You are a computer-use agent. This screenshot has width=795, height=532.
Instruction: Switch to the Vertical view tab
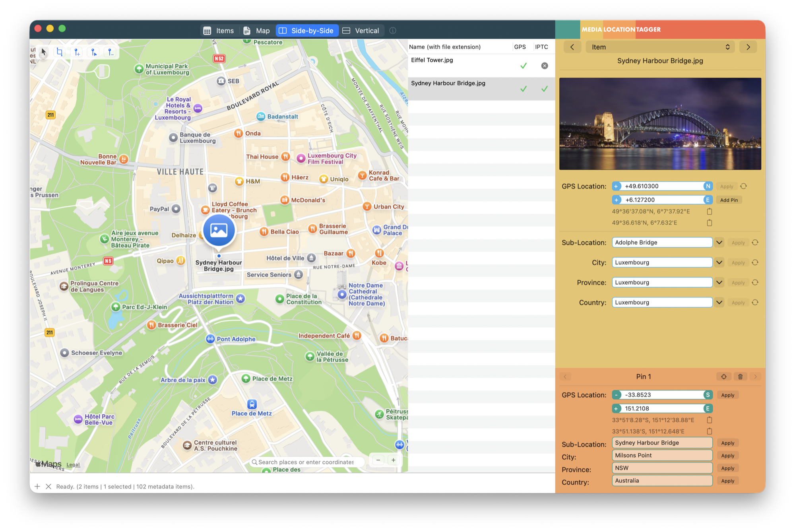361,31
